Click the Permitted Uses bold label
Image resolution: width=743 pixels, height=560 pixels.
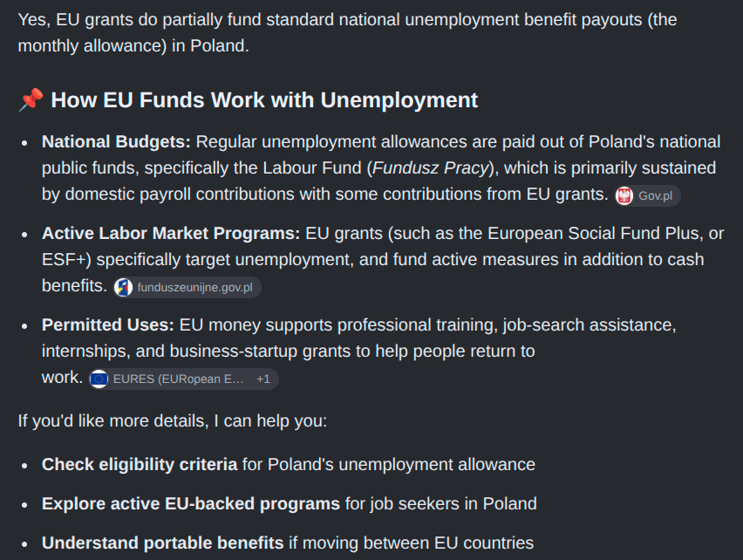pos(108,325)
